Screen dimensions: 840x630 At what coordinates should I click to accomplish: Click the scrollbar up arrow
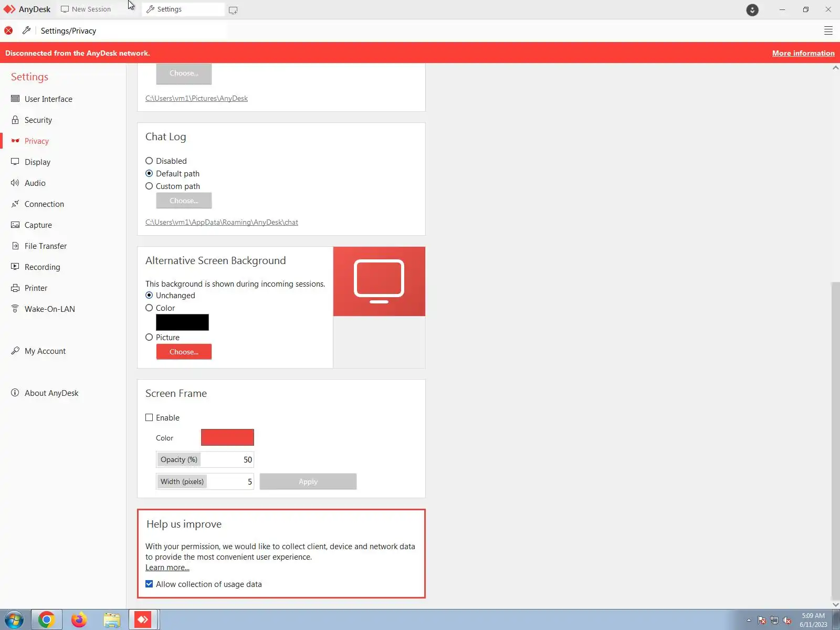click(x=835, y=68)
